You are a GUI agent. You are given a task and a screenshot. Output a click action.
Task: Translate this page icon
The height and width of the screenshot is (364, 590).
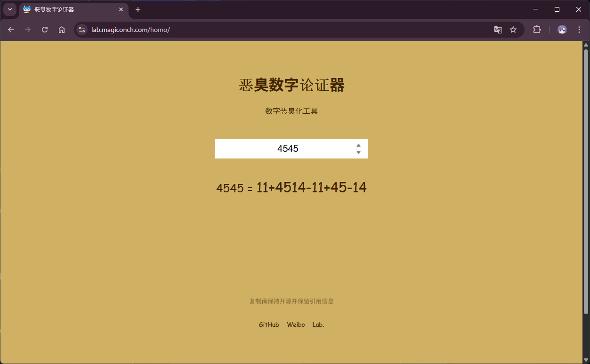[498, 30]
